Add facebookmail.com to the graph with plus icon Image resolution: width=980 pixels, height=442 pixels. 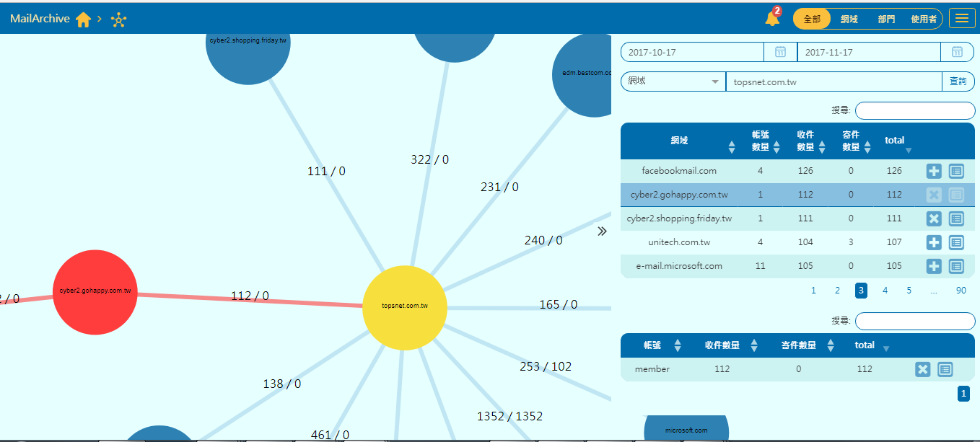pos(934,171)
